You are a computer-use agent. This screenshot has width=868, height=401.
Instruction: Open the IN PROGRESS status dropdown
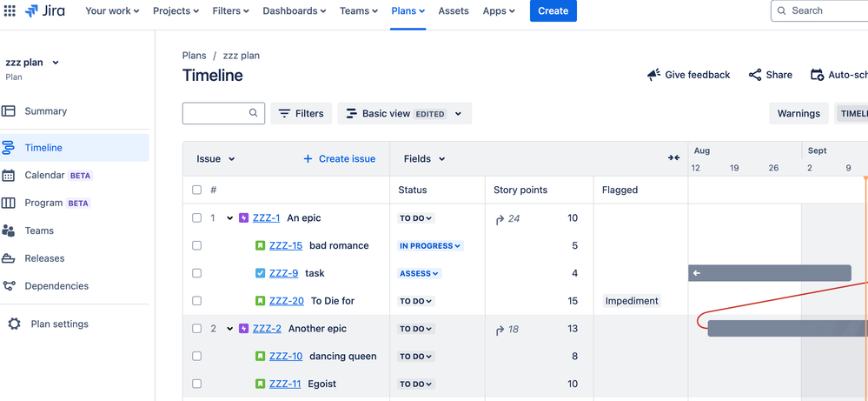430,246
